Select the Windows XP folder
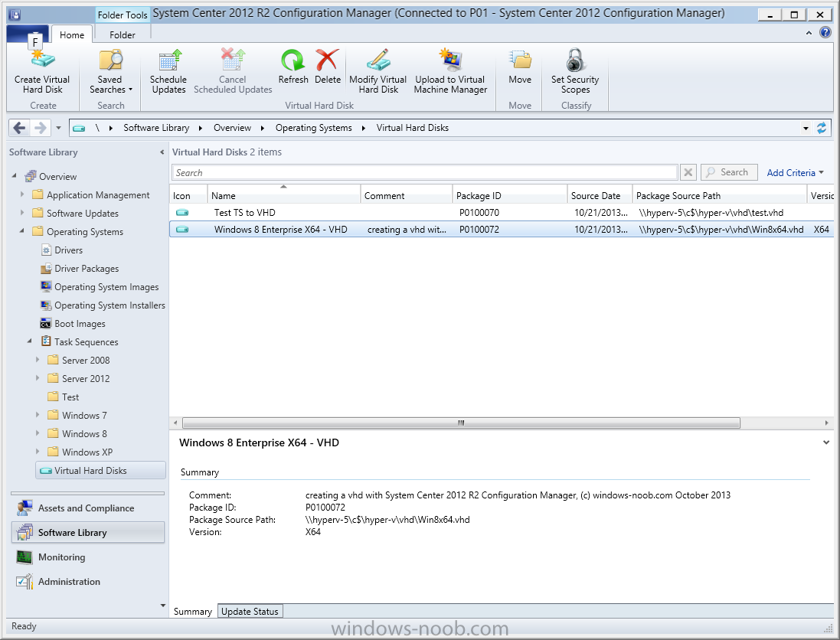Screen dimensions: 840x640 (x=87, y=452)
